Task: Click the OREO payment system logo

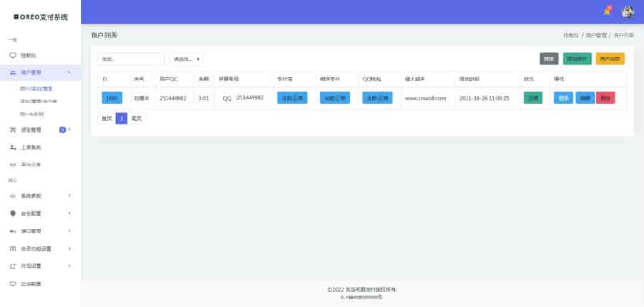Action: (x=40, y=16)
